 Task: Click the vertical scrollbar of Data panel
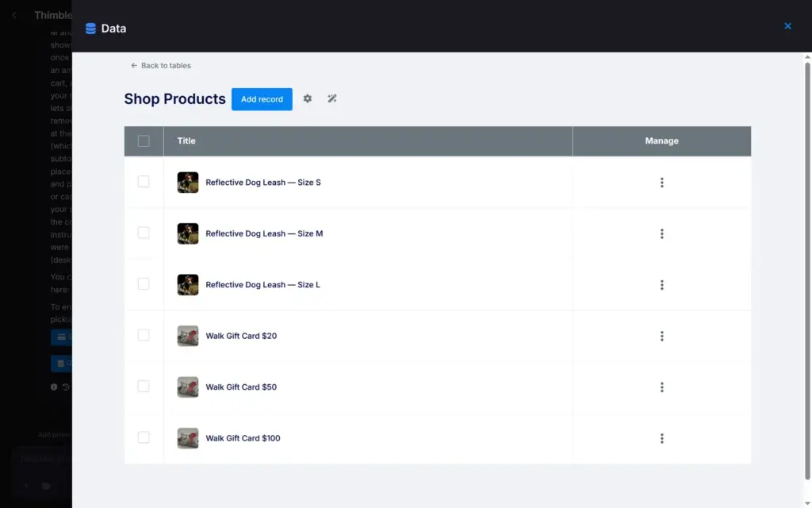click(x=807, y=270)
